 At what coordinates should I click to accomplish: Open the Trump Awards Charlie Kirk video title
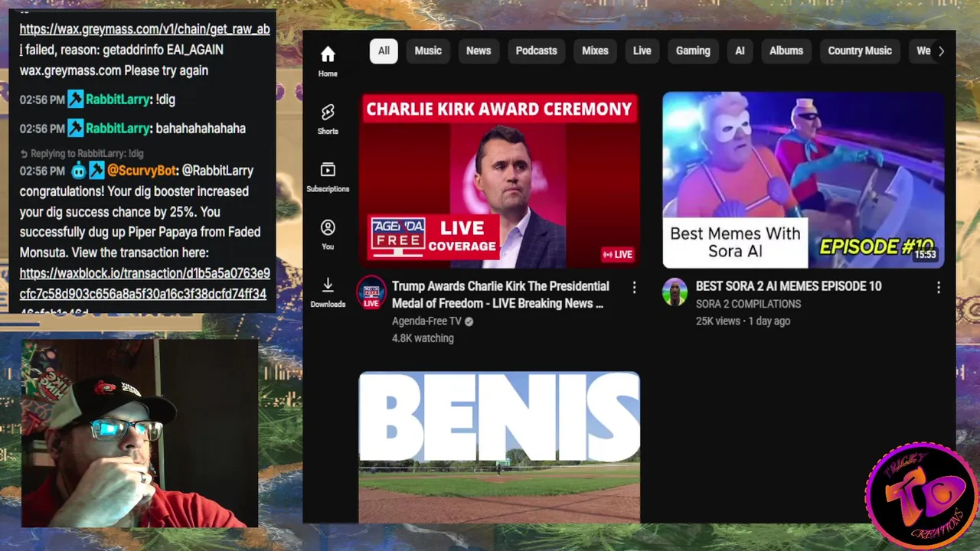coord(501,295)
